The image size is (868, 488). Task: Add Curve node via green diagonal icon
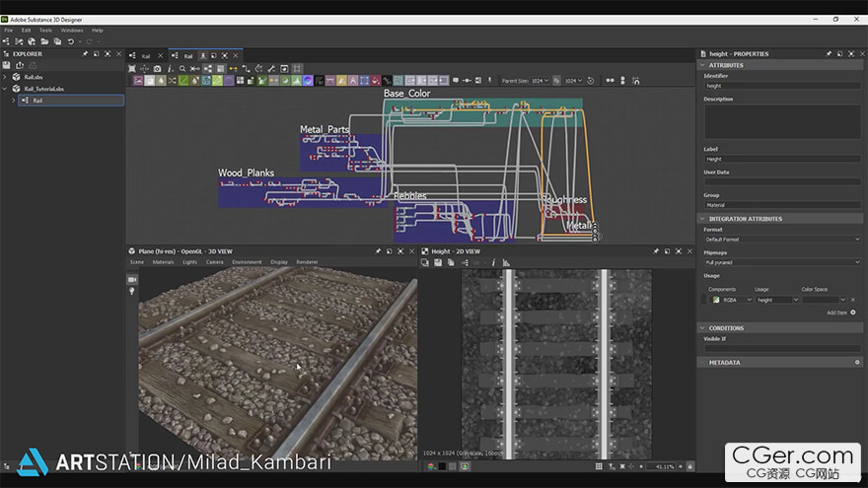(183, 81)
